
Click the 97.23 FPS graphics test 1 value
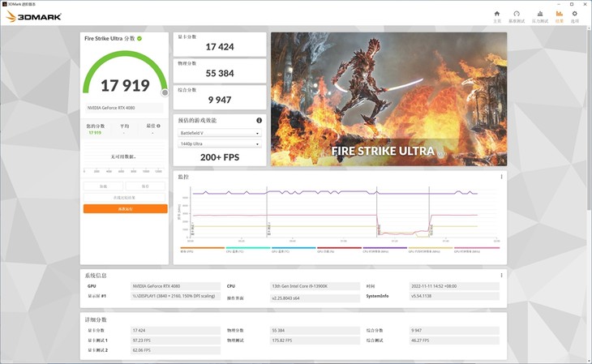[175, 340]
